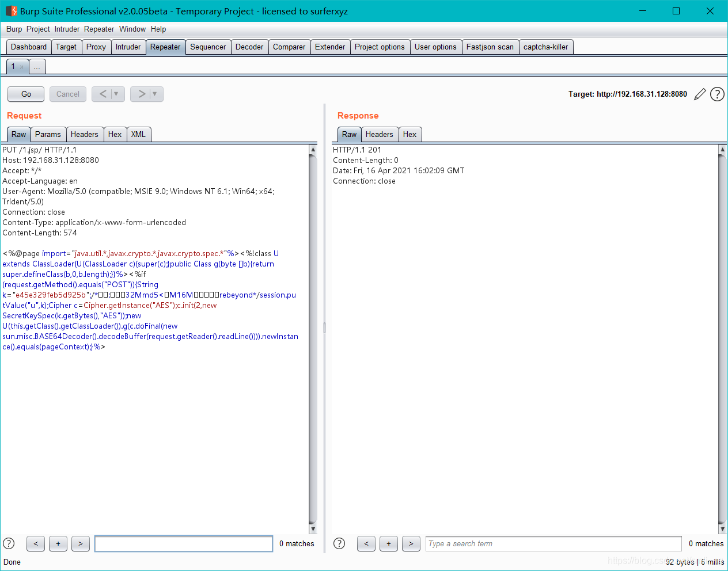Focus the request search input field
Image resolution: width=728 pixels, height=571 pixels.
[x=184, y=543]
